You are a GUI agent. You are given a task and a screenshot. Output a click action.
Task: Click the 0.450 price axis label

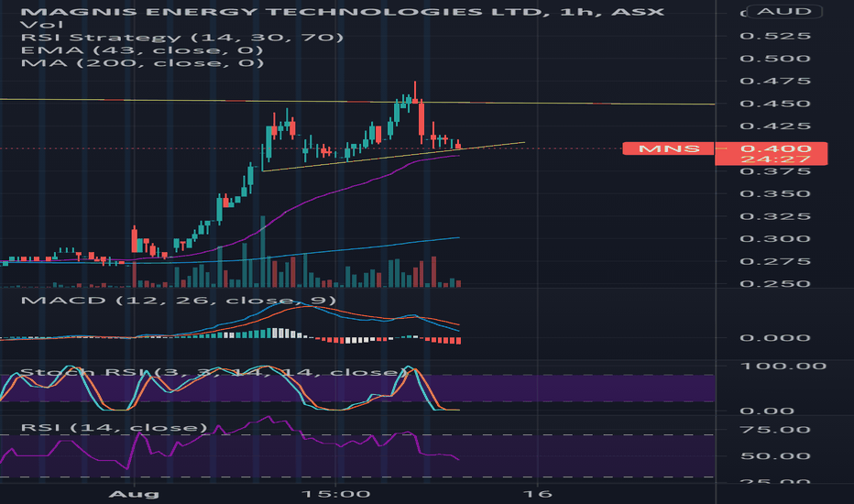[775, 104]
